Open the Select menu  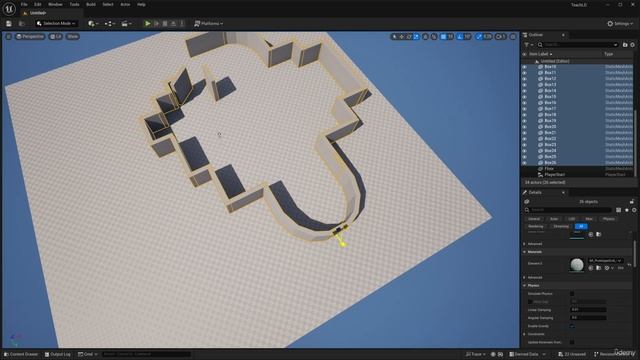click(x=108, y=4)
